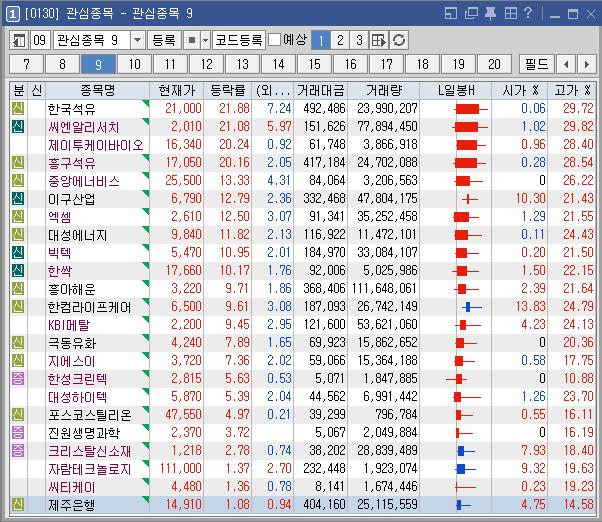
Task: Click the help question mark icon
Action: (x=528, y=13)
